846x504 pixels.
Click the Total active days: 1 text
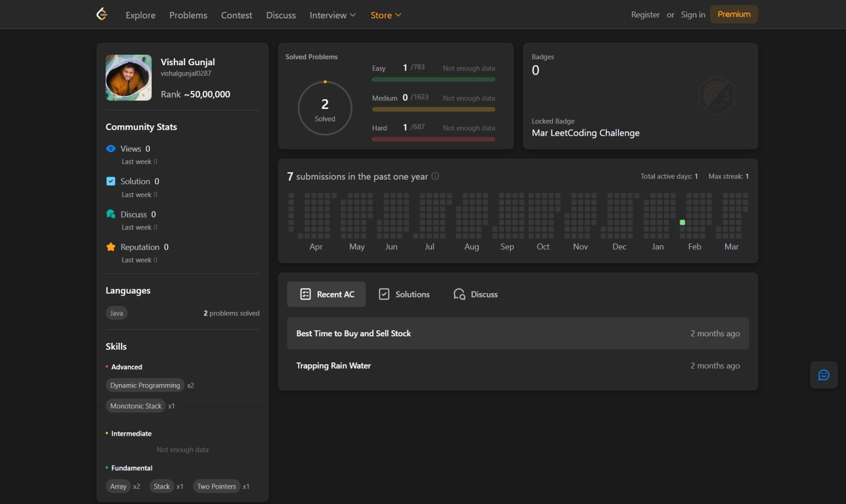[x=669, y=177]
